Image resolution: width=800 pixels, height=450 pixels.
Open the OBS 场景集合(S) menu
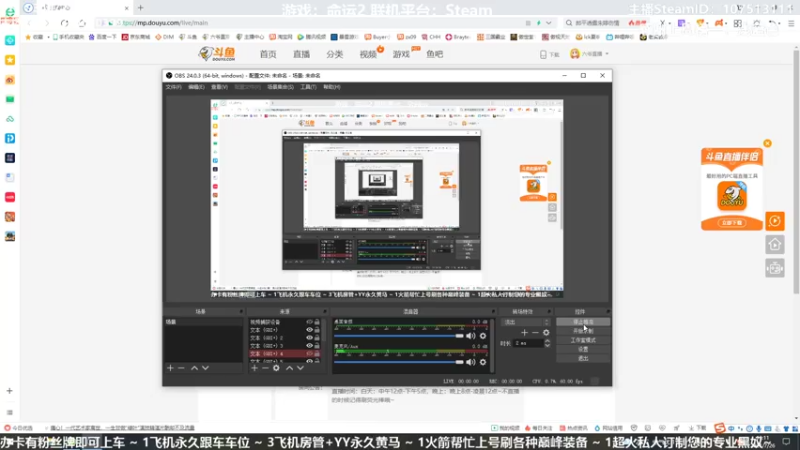(x=281, y=87)
